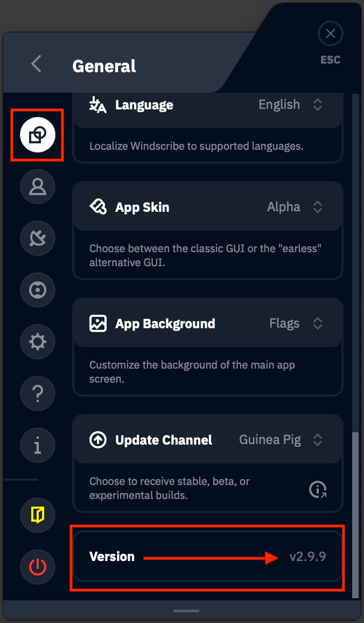Select the General settings icon
This screenshot has width=364, height=623.
tap(37, 135)
